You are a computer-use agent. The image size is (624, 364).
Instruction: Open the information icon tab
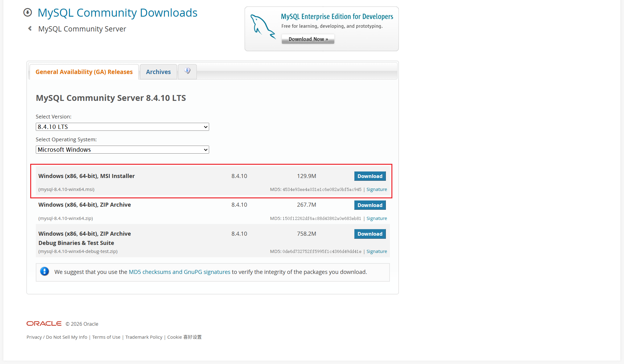click(187, 71)
